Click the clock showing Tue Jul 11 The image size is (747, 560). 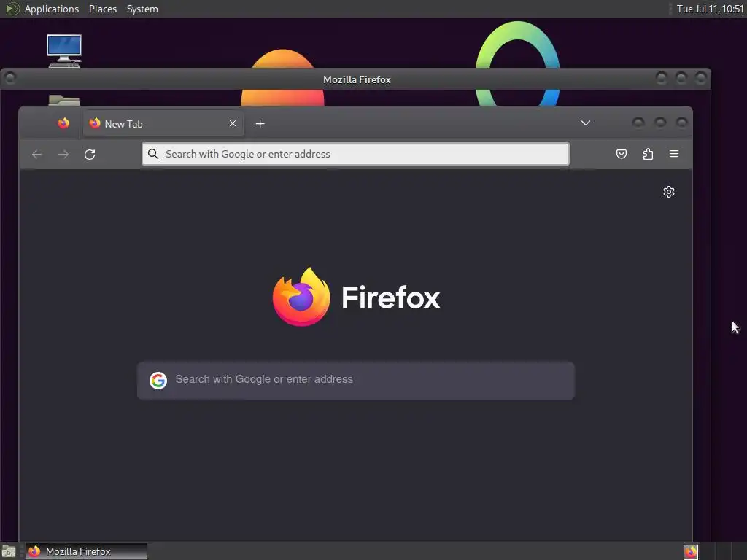[x=710, y=9]
